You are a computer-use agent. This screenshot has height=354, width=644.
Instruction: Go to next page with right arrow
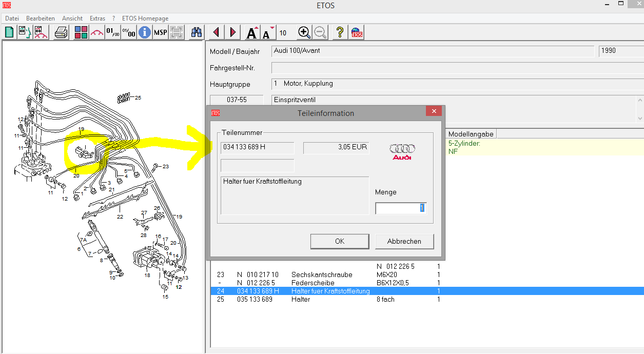pyautogui.click(x=233, y=32)
